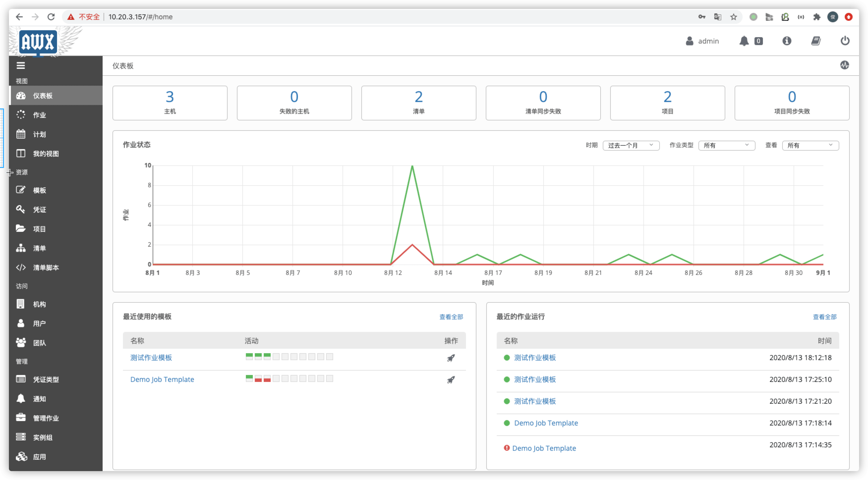This screenshot has height=480, width=868.
Task: Launch Demo Job Template via rocket icon
Action: click(x=451, y=379)
